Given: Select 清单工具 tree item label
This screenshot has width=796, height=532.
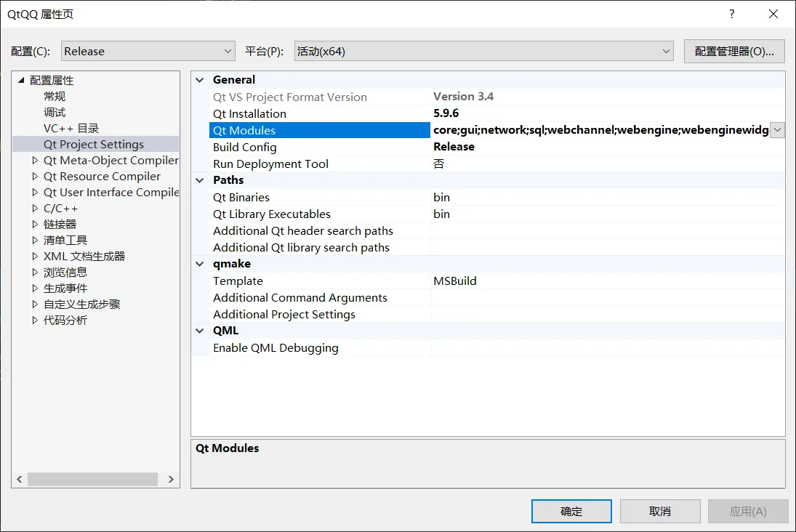Looking at the screenshot, I should click(x=65, y=240).
